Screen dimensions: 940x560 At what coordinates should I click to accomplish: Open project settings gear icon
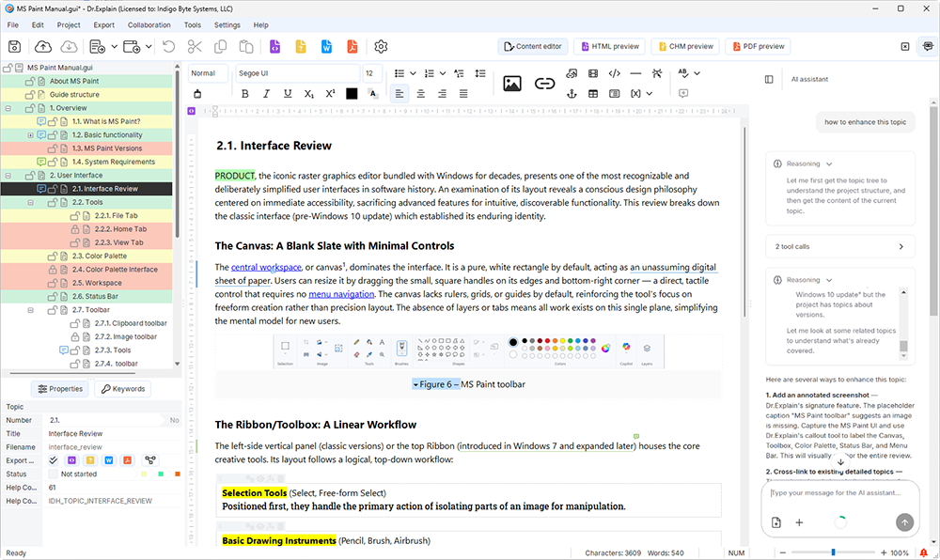381,47
